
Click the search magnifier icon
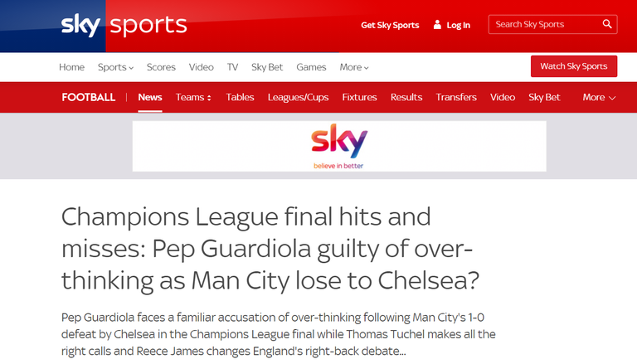pos(607,24)
